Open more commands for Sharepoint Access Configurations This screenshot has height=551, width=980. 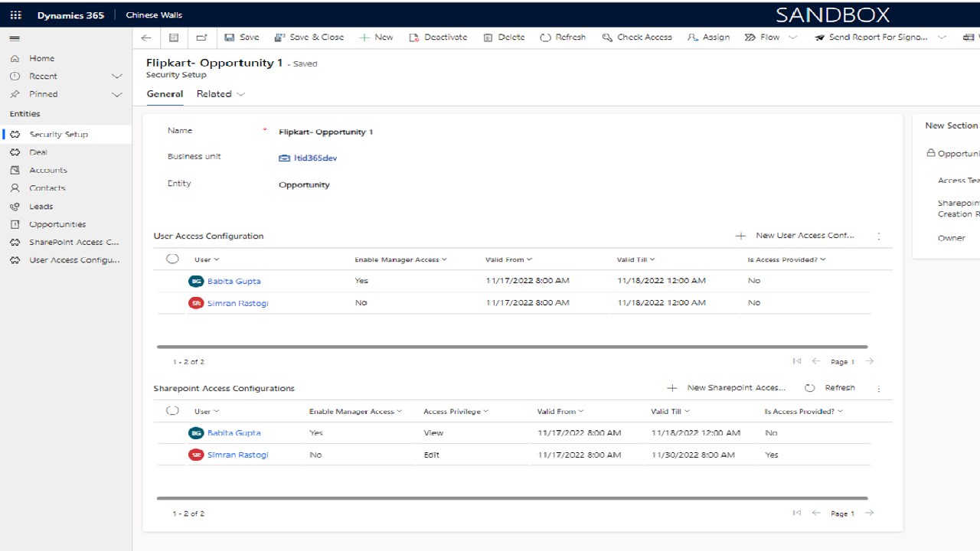(x=879, y=389)
